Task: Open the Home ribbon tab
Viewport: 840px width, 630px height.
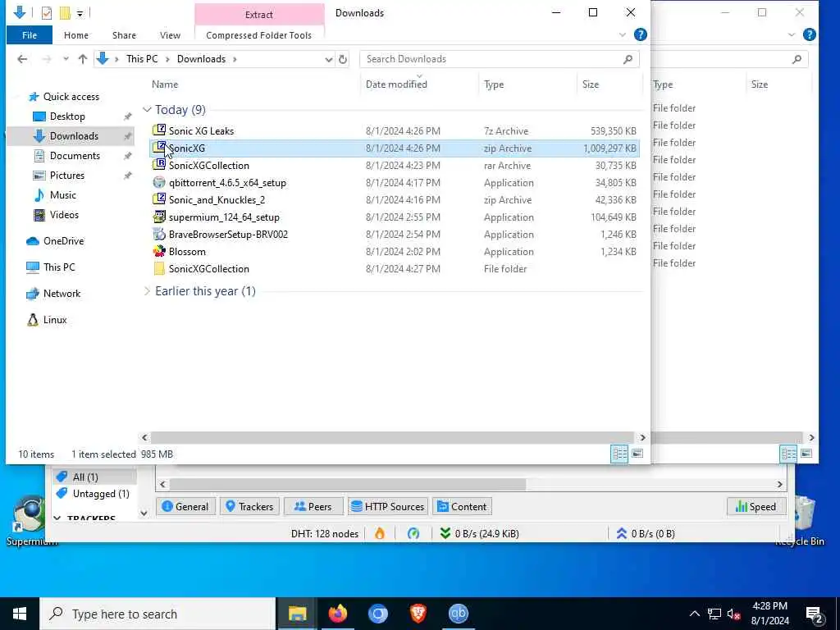Action: [x=76, y=35]
